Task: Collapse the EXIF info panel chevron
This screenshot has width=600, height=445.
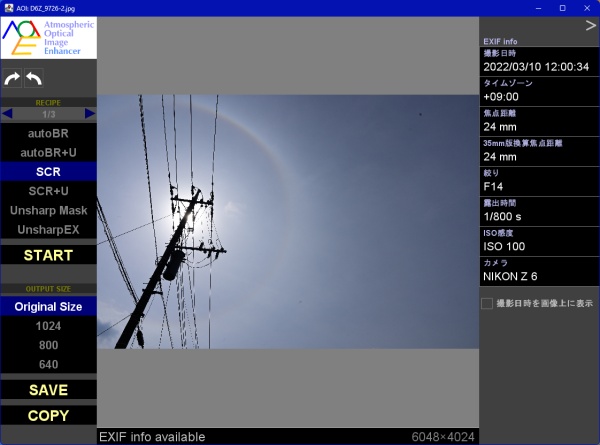Action: pyautogui.click(x=590, y=26)
